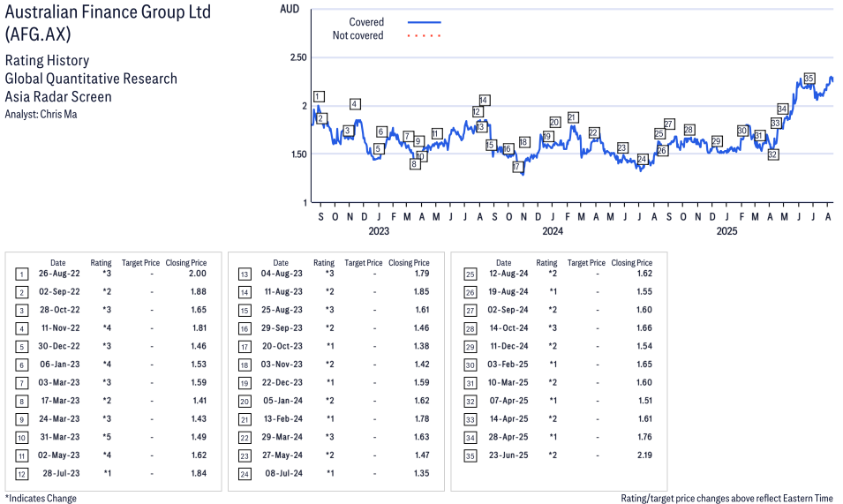Click boxed number 13 in second table
This screenshot has height=504, width=843.
245,275
